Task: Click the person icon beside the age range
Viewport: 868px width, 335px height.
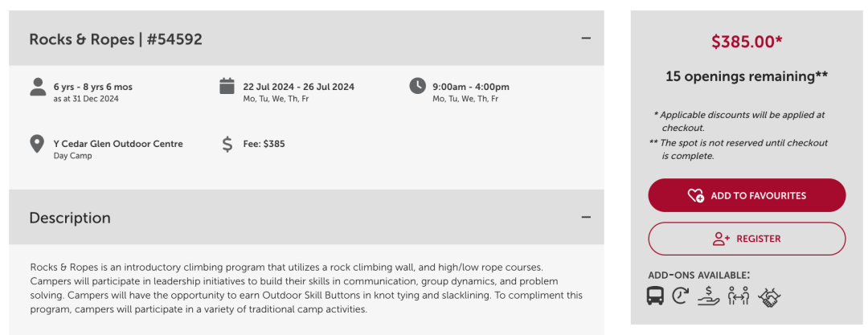Action: coord(38,87)
